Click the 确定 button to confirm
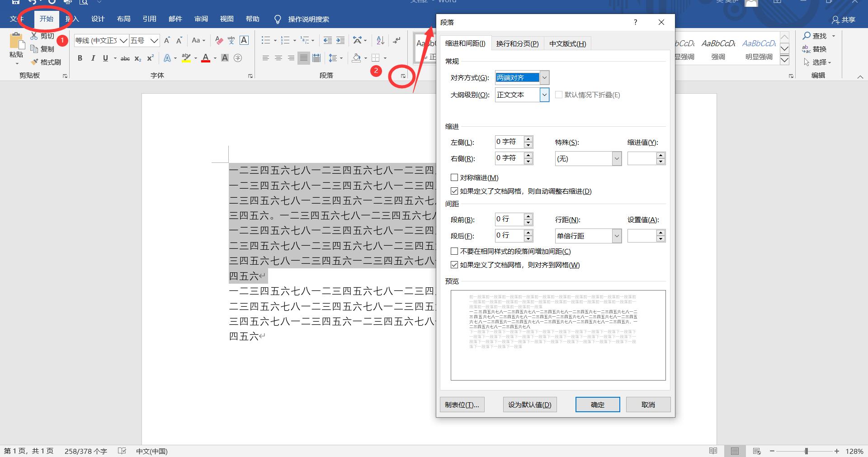 (597, 405)
